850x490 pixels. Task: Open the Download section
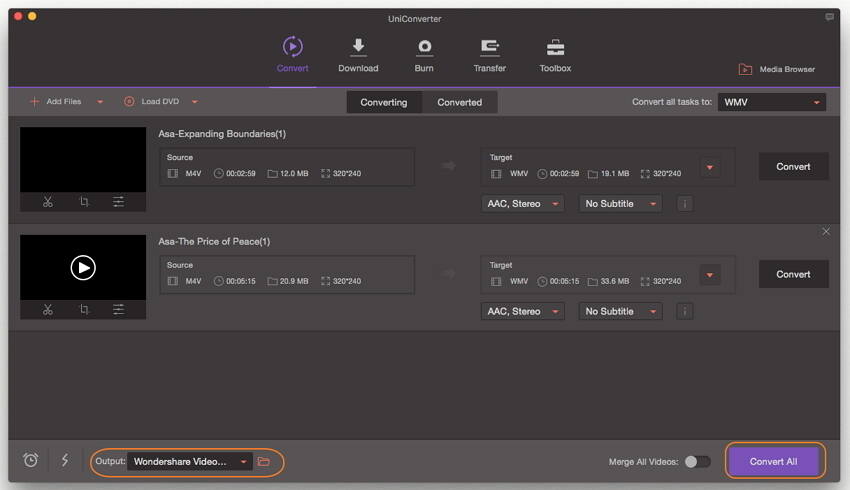click(x=358, y=55)
